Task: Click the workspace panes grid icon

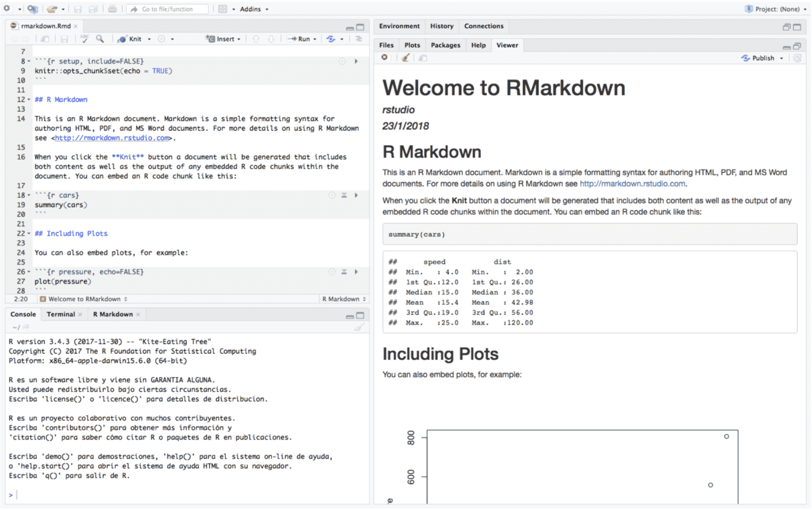Action: tap(222, 9)
